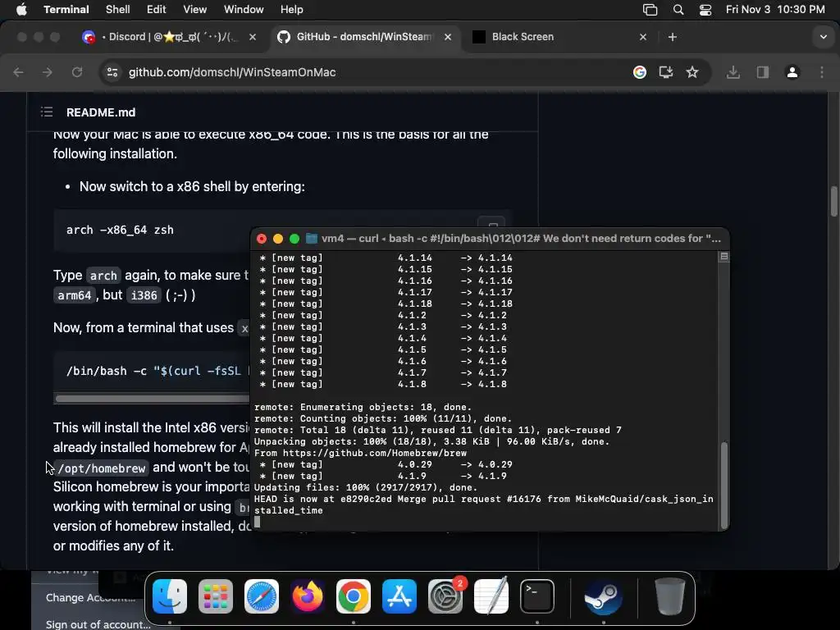Open the Window menu

pyautogui.click(x=244, y=10)
